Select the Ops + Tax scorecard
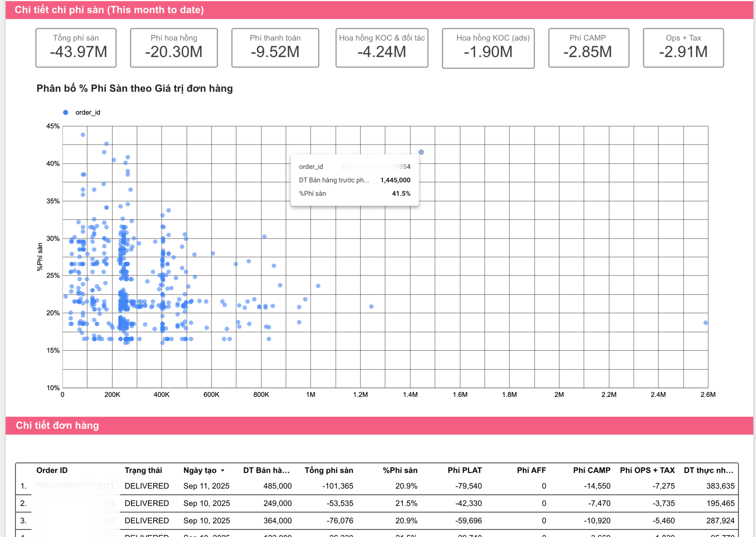 click(683, 48)
